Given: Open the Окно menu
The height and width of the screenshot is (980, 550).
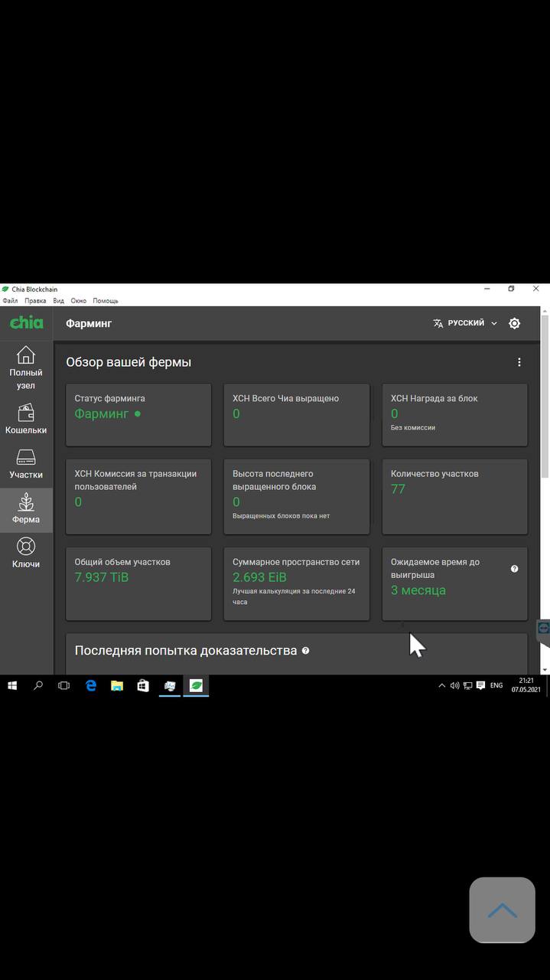Looking at the screenshot, I should (79, 301).
